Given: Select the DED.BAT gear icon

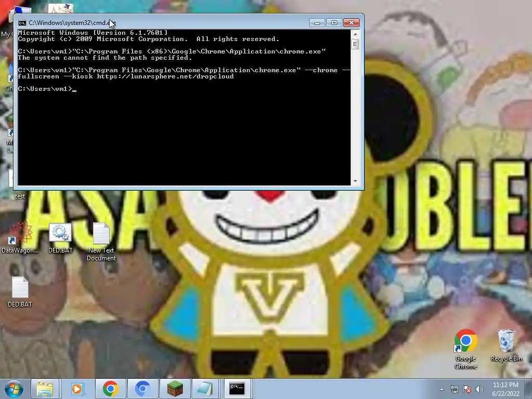Looking at the screenshot, I should coord(60,238).
